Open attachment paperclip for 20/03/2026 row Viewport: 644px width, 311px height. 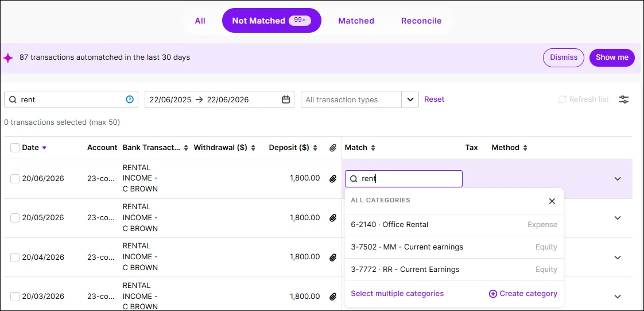(333, 296)
